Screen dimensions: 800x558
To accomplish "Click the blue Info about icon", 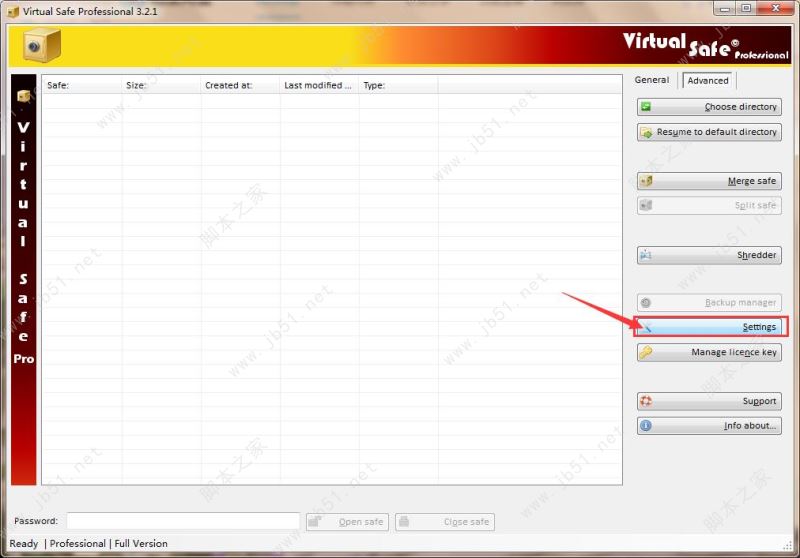I will click(x=646, y=425).
